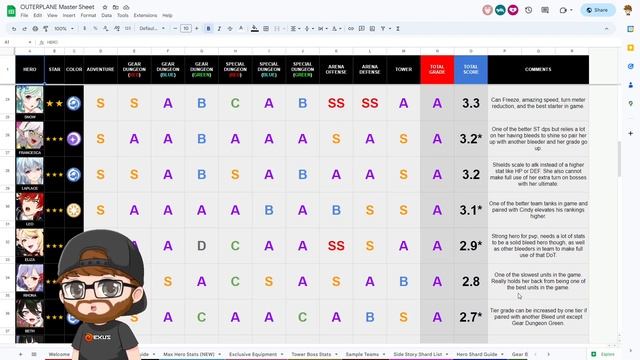This screenshot has height=360, width=640.
Task: Toggle bold formatting
Action: pyautogui.click(x=208, y=29)
